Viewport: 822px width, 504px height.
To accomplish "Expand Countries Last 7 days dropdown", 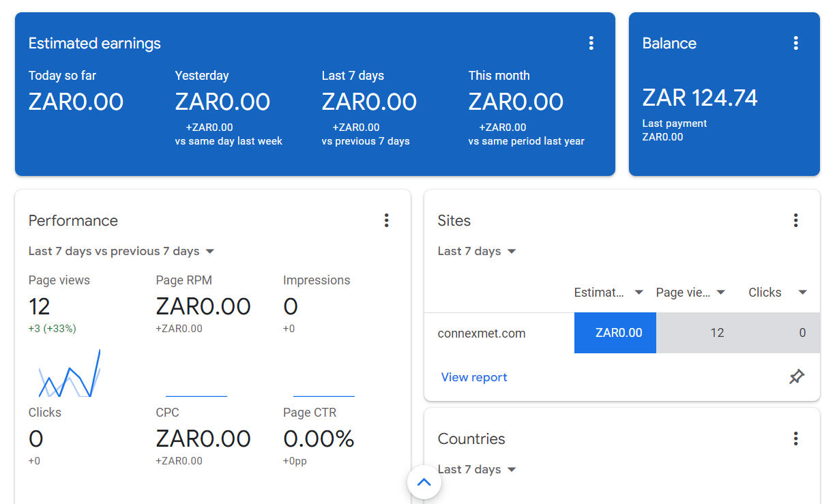I will tap(477, 470).
